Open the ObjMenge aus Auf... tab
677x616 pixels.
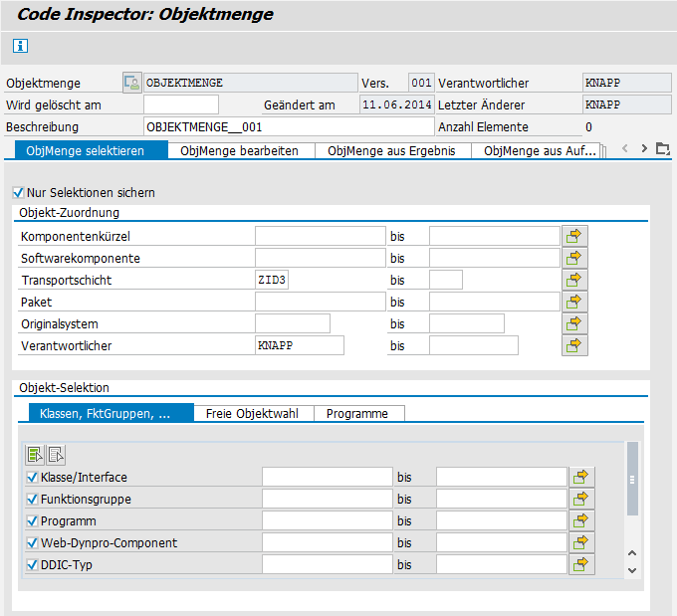point(536,150)
